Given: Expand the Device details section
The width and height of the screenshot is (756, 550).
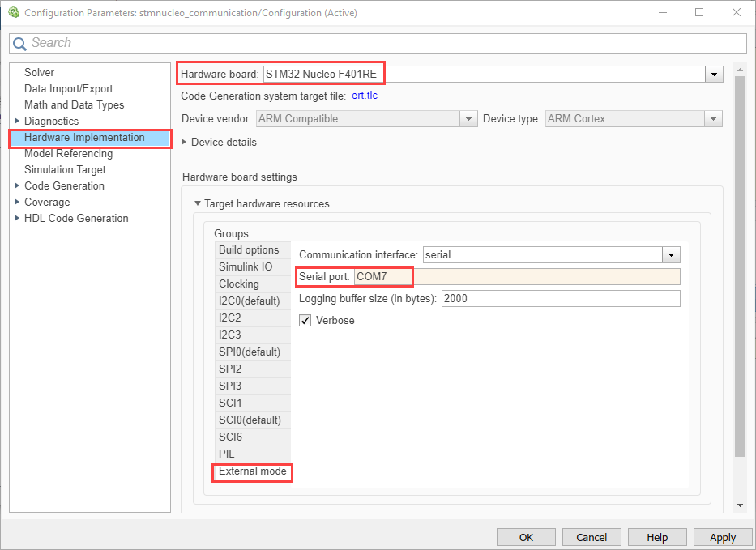Looking at the screenshot, I should pyautogui.click(x=184, y=143).
